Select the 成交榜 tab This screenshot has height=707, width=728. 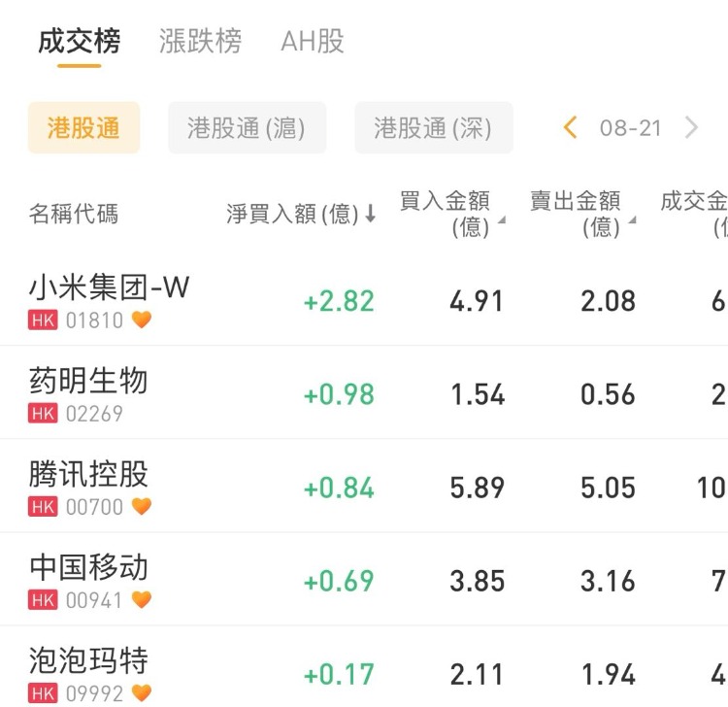click(80, 42)
